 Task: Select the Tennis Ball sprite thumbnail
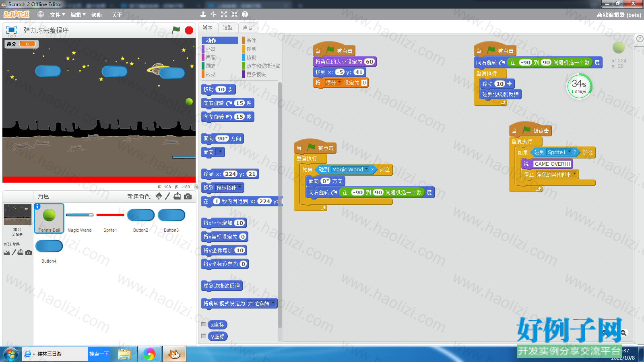click(x=49, y=218)
